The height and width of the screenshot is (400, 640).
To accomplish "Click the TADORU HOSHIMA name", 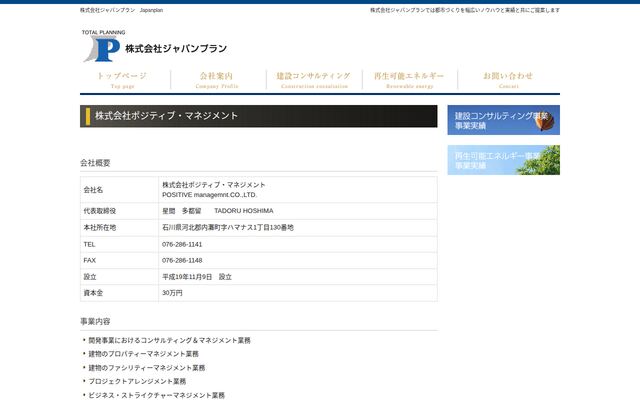I will point(244,211).
